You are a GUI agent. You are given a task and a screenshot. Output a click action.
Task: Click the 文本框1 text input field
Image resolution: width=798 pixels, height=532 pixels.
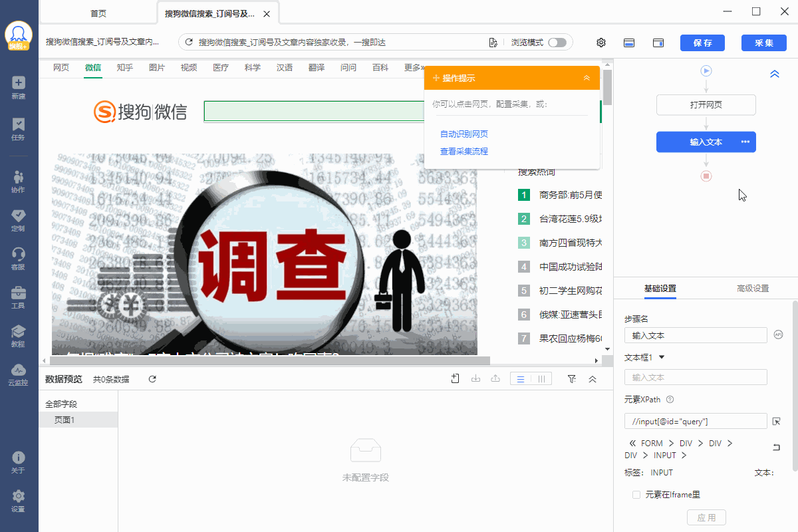pyautogui.click(x=696, y=377)
